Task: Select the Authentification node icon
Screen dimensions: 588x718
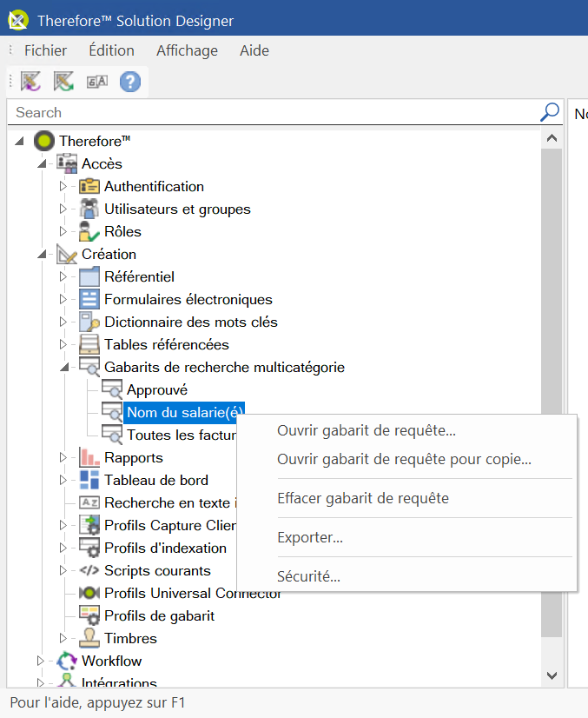Action: (89, 186)
